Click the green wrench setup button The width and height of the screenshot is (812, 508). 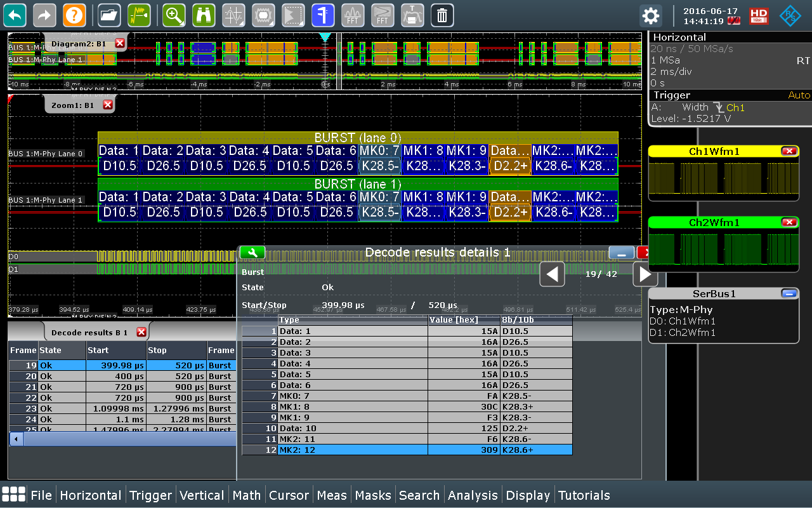pos(252,253)
